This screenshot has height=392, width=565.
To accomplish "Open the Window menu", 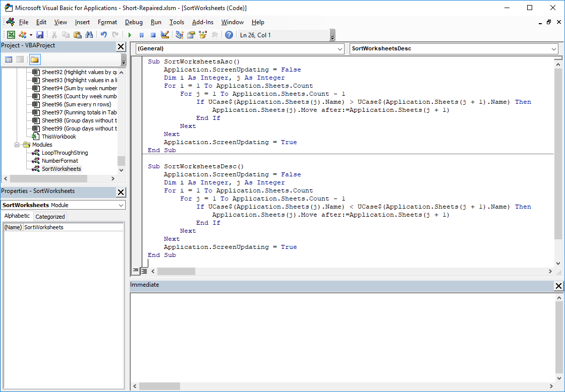I will 233,22.
